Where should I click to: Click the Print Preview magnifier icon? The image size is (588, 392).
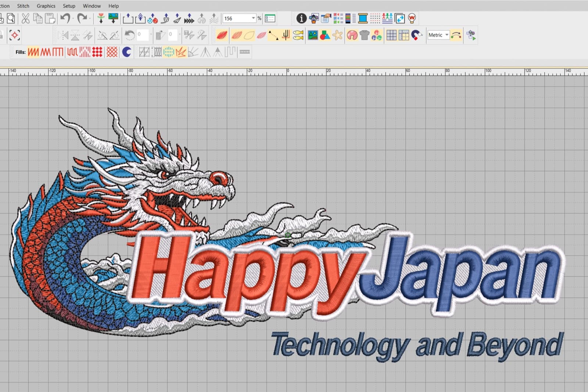11,18
